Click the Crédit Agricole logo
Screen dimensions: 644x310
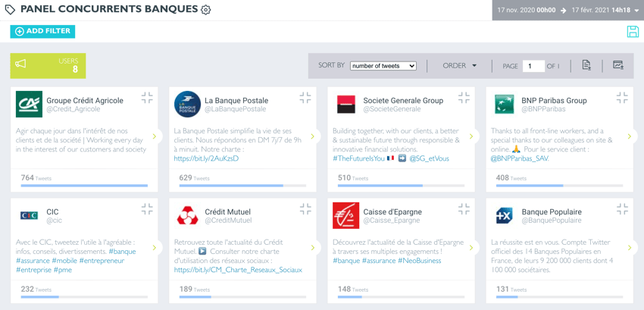pos(29,104)
